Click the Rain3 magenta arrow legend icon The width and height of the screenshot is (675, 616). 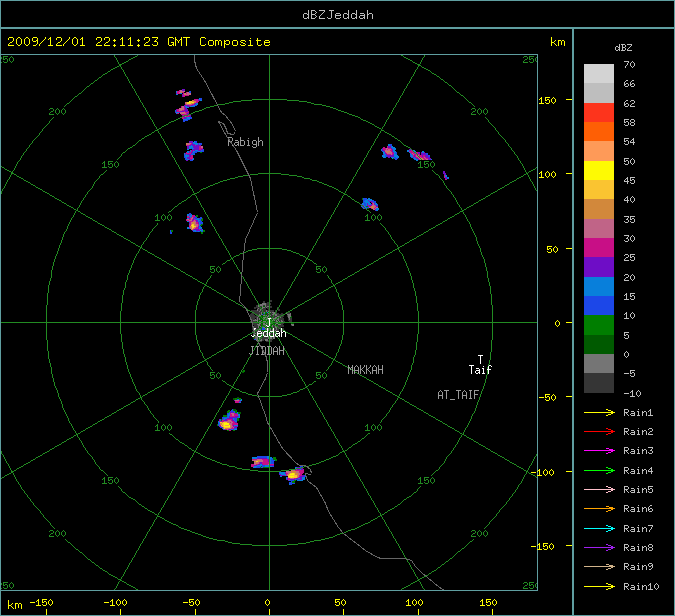tap(599, 451)
